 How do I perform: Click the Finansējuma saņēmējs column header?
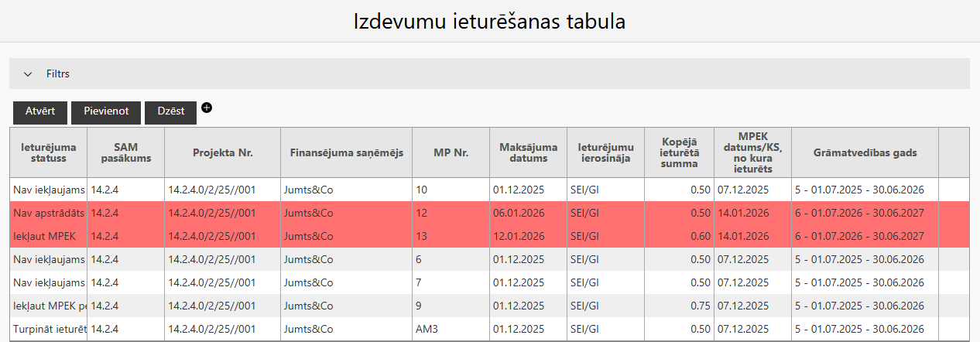tap(345, 152)
